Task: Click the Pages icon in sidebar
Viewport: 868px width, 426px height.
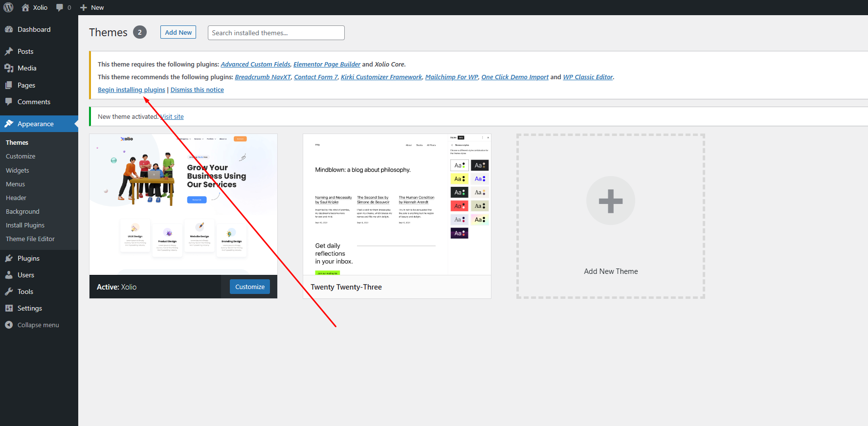Action: [9, 85]
